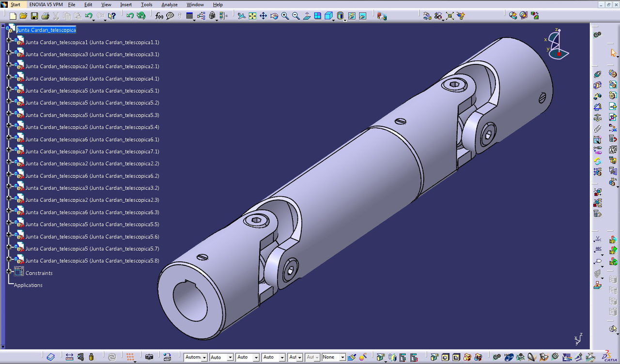
Task: Apply the paperclip Fix Together constraint
Action: tap(597, 128)
